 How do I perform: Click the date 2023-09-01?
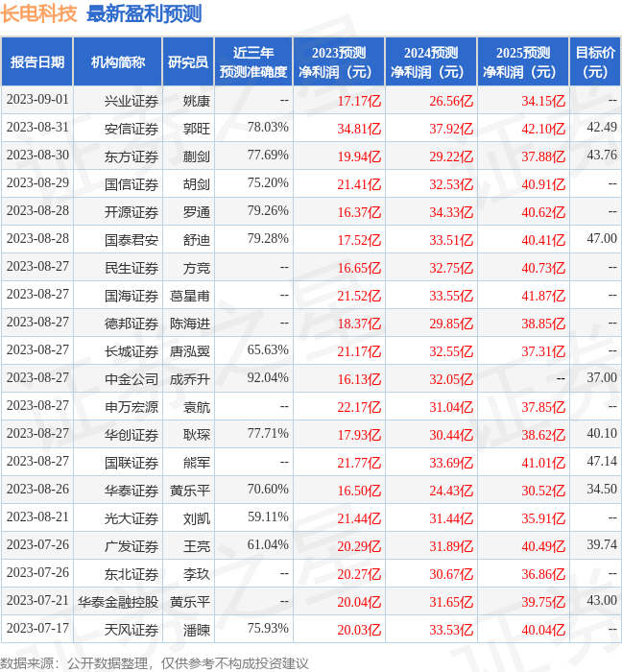(x=37, y=100)
